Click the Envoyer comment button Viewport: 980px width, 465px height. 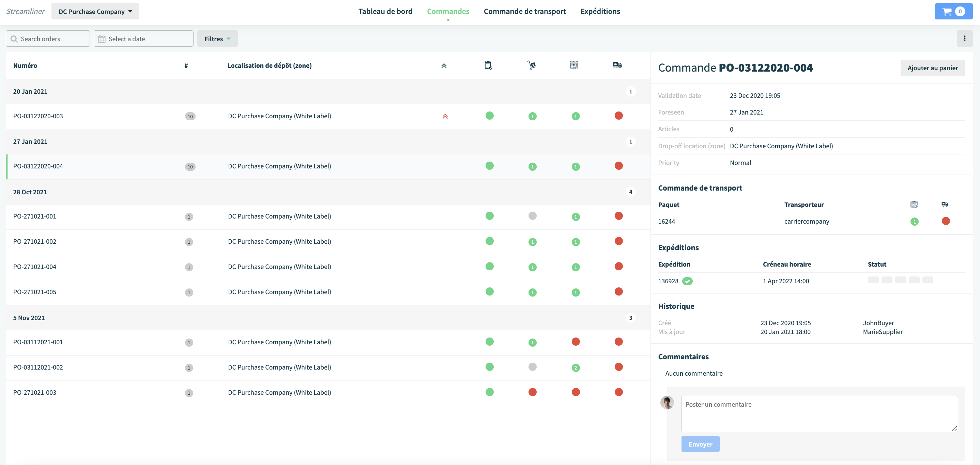coord(700,444)
